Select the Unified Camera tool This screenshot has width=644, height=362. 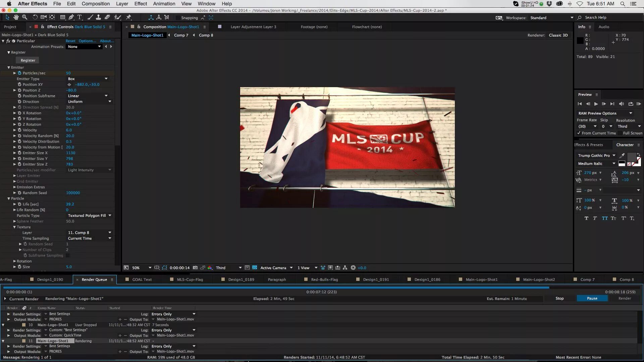[x=44, y=17]
